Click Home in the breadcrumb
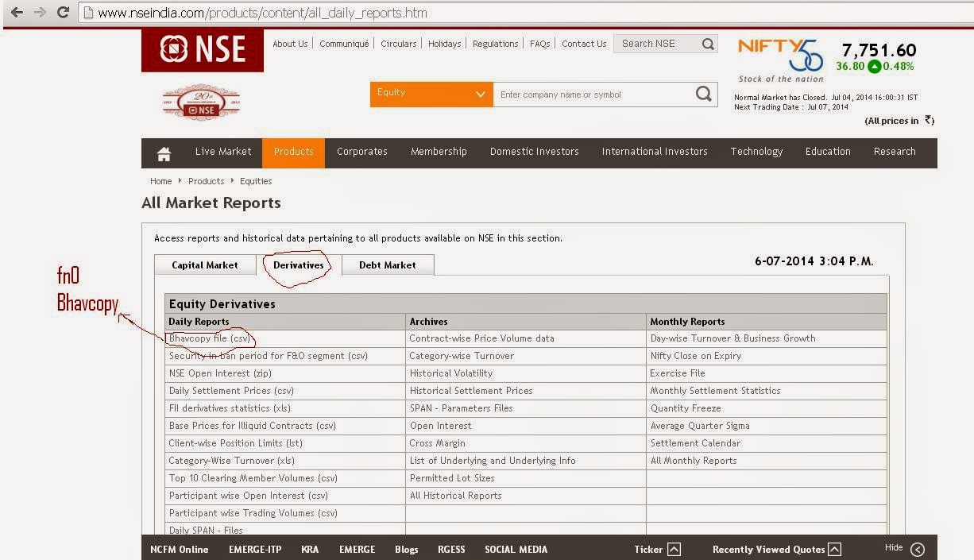974x560 pixels. (161, 181)
